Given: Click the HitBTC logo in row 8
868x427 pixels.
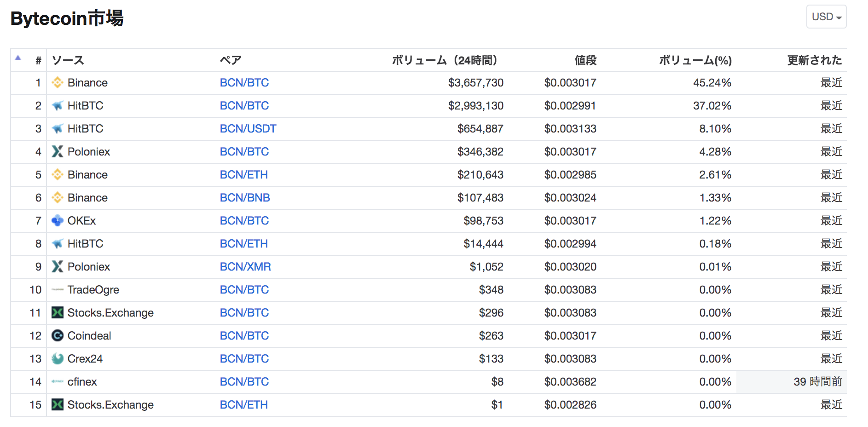Looking at the screenshot, I should (57, 244).
